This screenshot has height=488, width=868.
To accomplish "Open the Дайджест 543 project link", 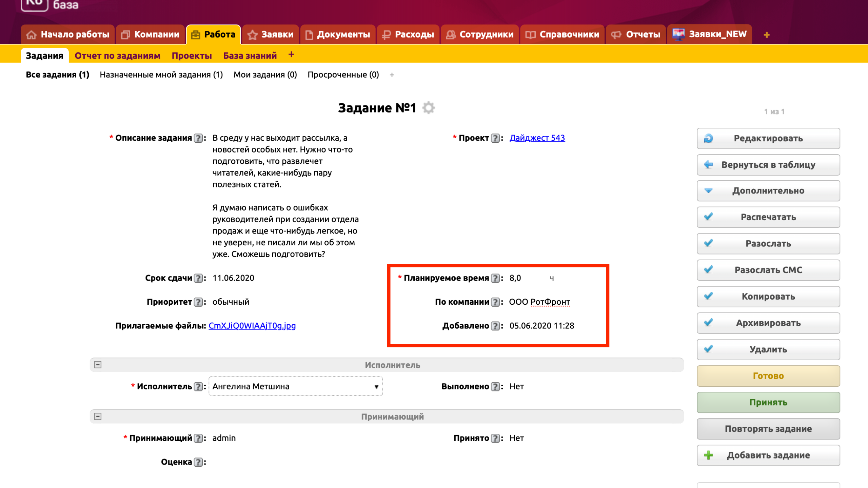I will click(x=537, y=138).
